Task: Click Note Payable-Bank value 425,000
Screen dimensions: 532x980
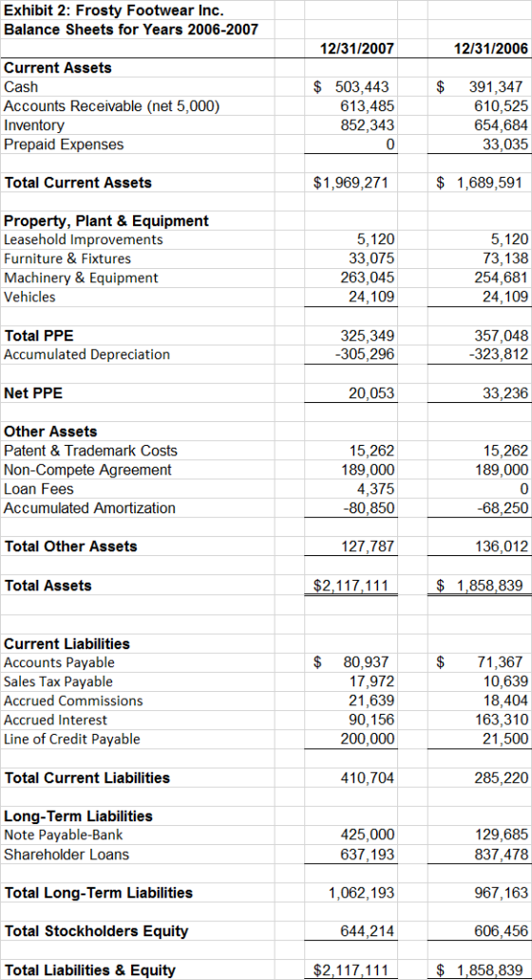Action: point(367,835)
